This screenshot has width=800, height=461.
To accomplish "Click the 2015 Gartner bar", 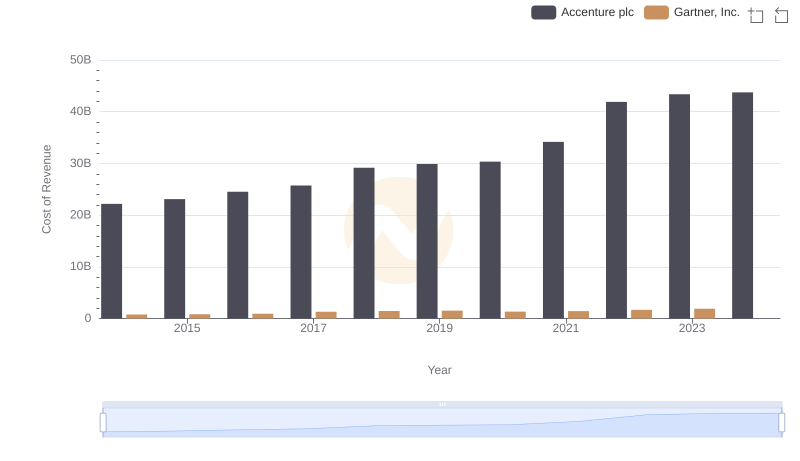I will coord(199,316).
